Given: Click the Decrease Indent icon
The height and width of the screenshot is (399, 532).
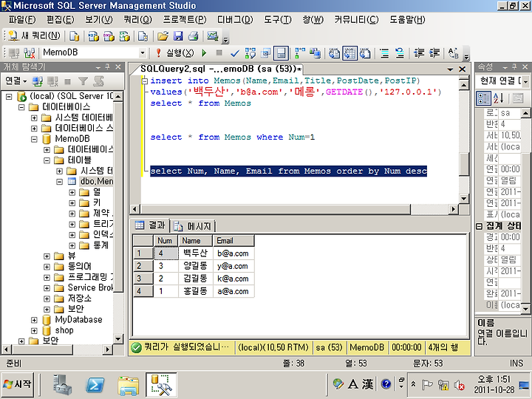Looking at the screenshot, I should tap(420, 53).
